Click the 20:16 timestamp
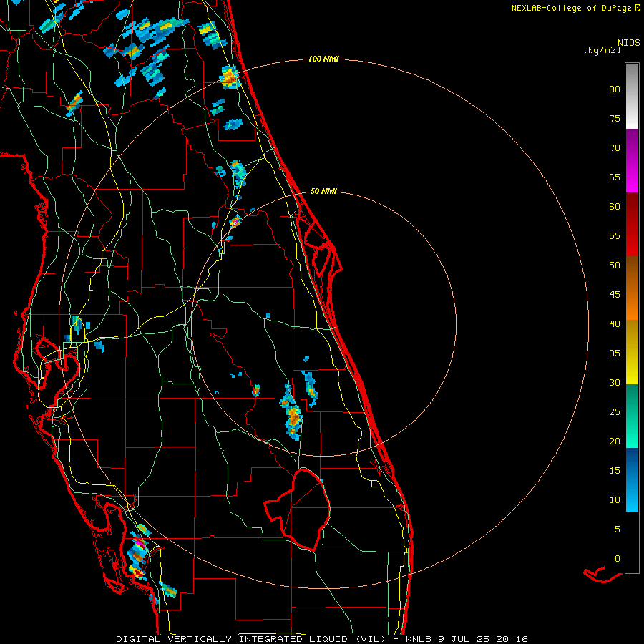644x644 pixels. coord(512,639)
